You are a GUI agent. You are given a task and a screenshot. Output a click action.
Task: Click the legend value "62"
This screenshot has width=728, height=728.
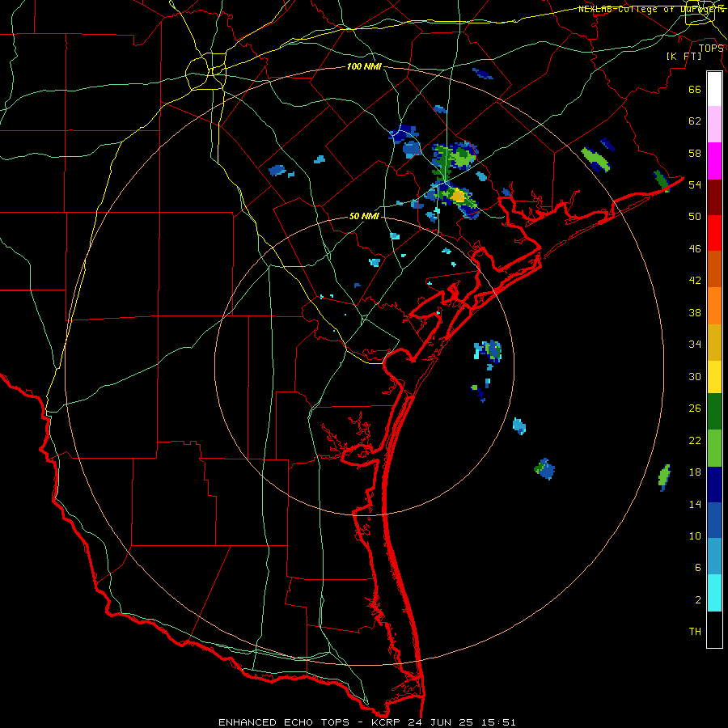[695, 121]
